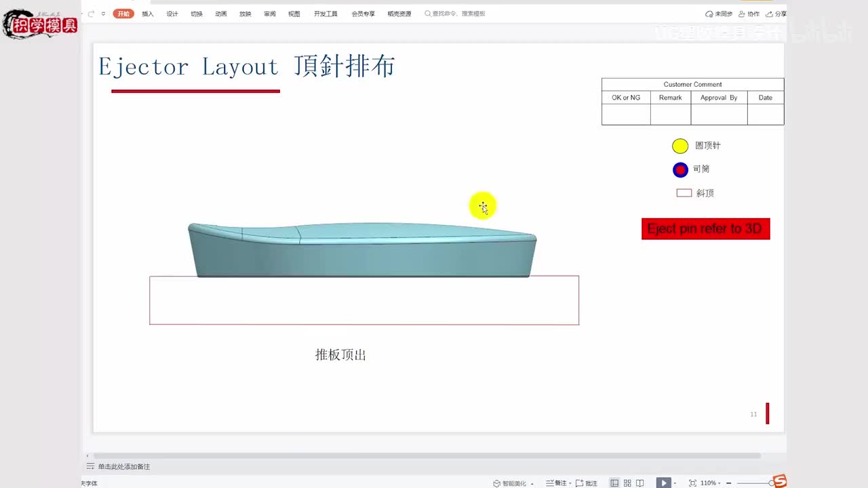Image resolution: width=868 pixels, height=488 pixels.
Task: Click the 'Customer Comment' table header
Action: tap(692, 85)
